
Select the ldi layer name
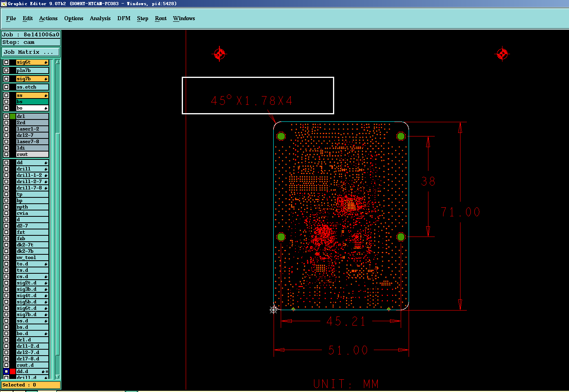coord(32,148)
